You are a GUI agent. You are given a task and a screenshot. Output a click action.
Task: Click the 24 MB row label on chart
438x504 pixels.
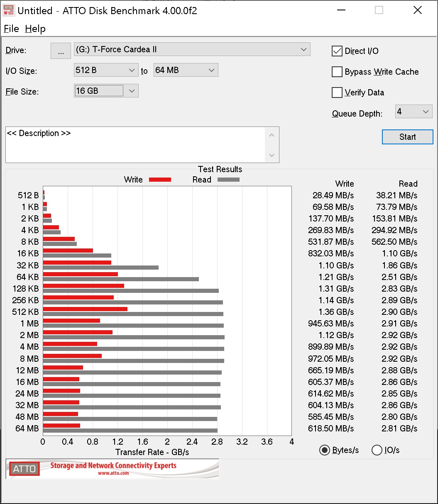click(27, 393)
